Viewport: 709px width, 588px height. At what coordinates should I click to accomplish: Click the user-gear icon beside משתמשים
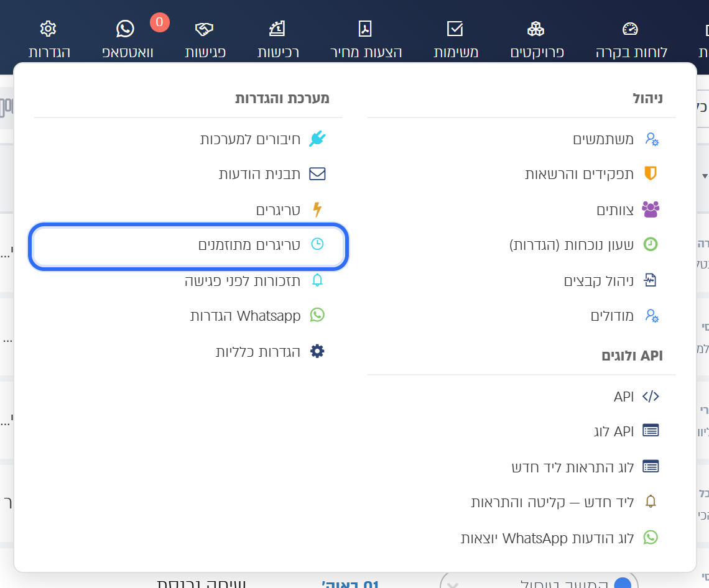pos(651,139)
